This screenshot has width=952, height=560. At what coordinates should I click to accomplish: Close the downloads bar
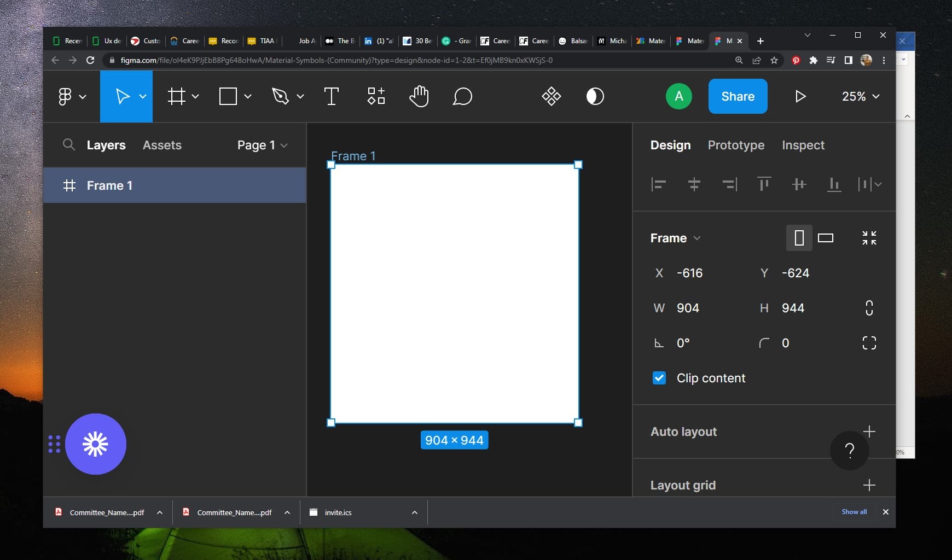885,512
